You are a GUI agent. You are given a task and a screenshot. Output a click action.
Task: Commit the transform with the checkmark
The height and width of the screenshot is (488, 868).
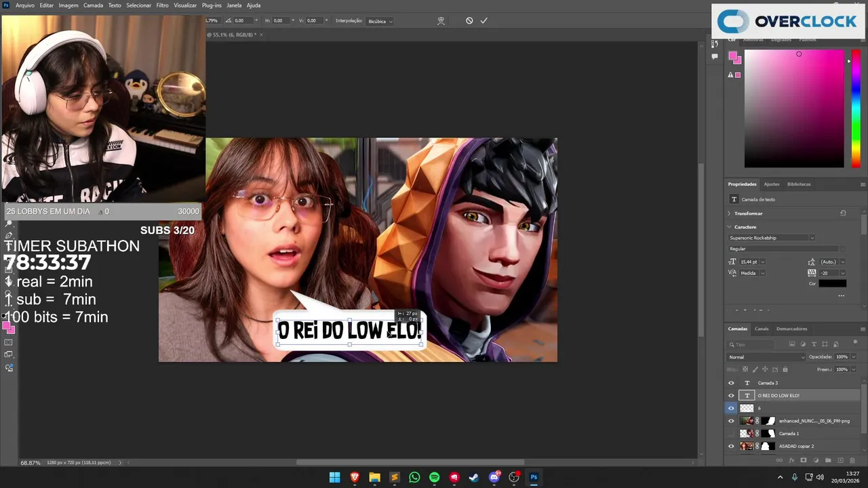(484, 21)
